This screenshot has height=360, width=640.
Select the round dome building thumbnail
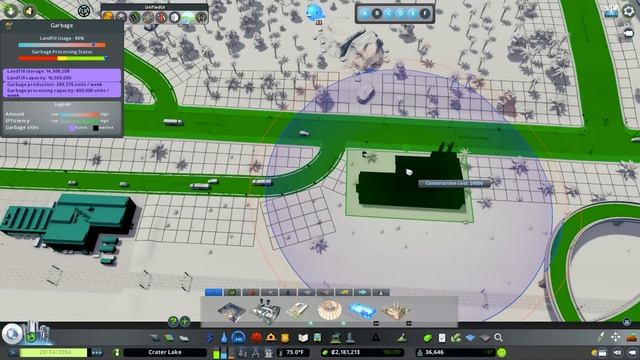(330, 311)
